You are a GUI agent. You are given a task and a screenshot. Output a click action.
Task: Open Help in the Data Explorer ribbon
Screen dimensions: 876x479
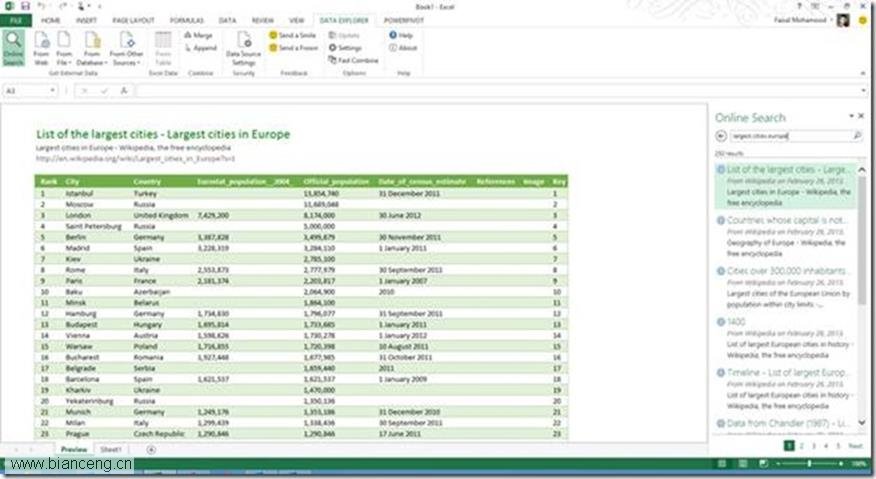[401, 35]
